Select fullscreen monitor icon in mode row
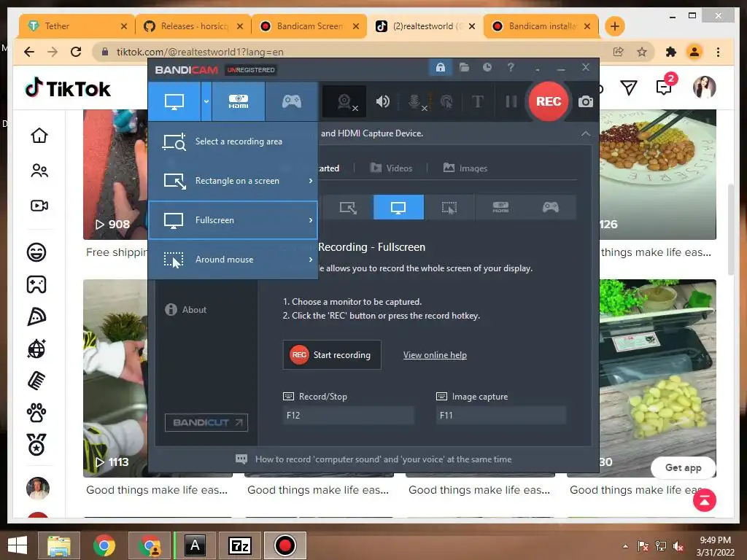The height and width of the screenshot is (560, 747). [398, 208]
